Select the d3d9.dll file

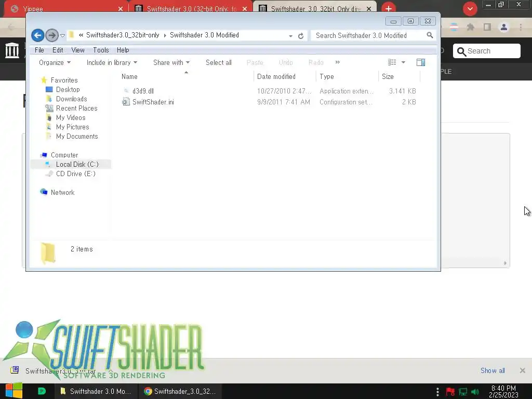click(143, 91)
